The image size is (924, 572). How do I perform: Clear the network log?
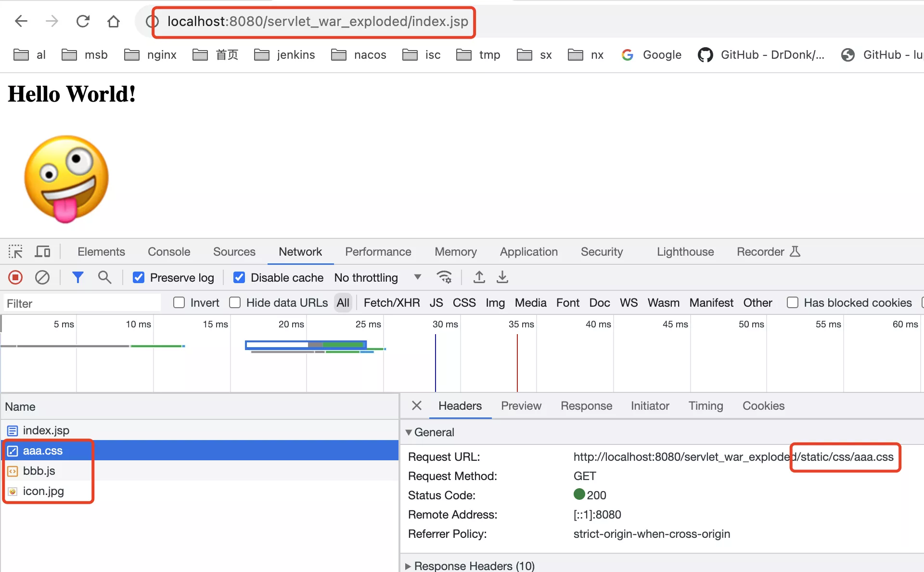(x=42, y=277)
